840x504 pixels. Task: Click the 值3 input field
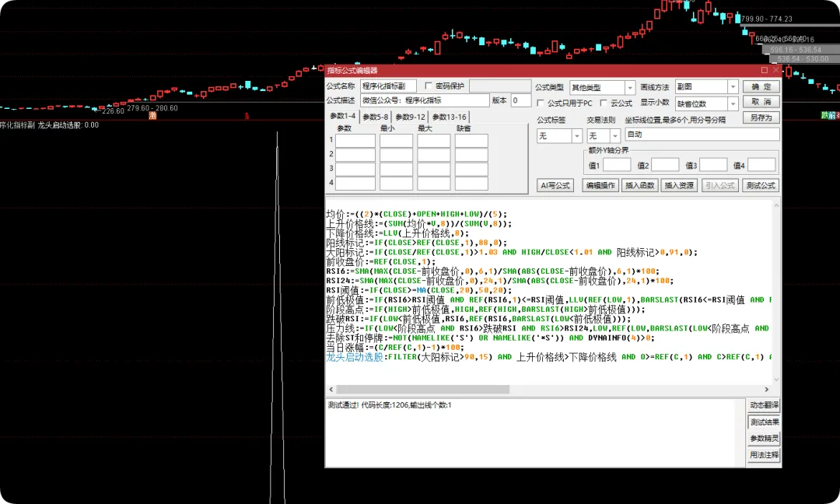[x=713, y=165]
